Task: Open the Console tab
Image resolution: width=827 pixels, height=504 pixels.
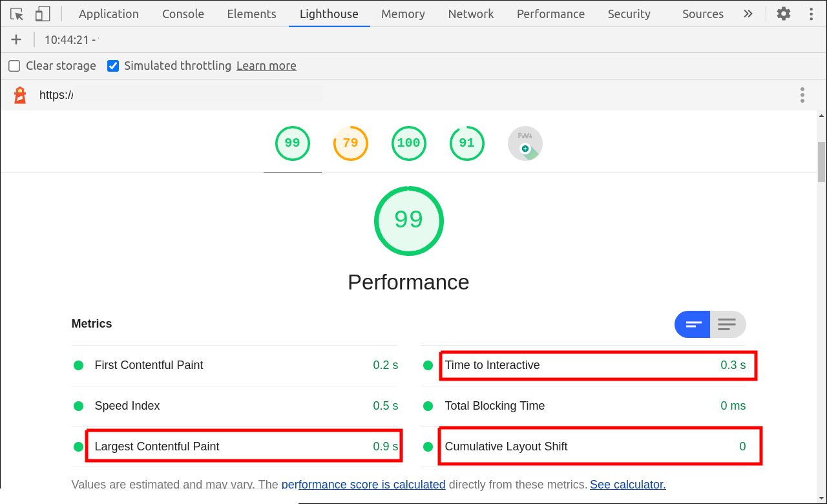Action: 183,14
